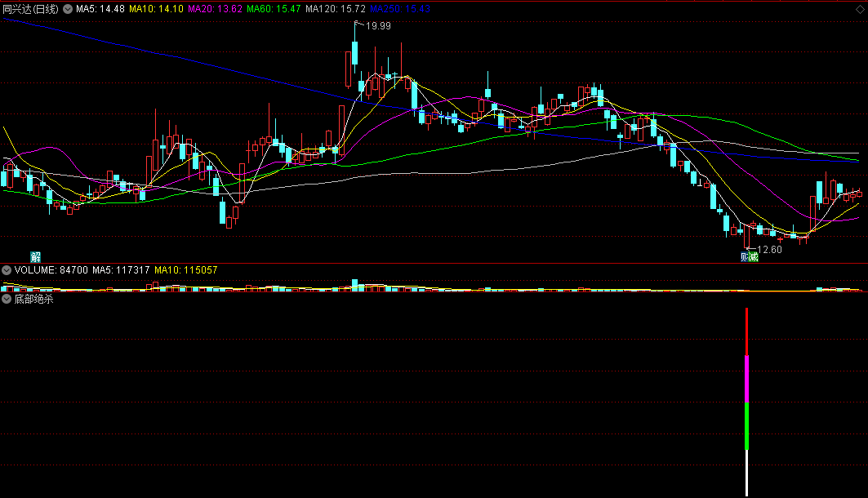The image size is (868, 498).
Task: Click the MA120: 15.72 label
Action: pyautogui.click(x=336, y=9)
